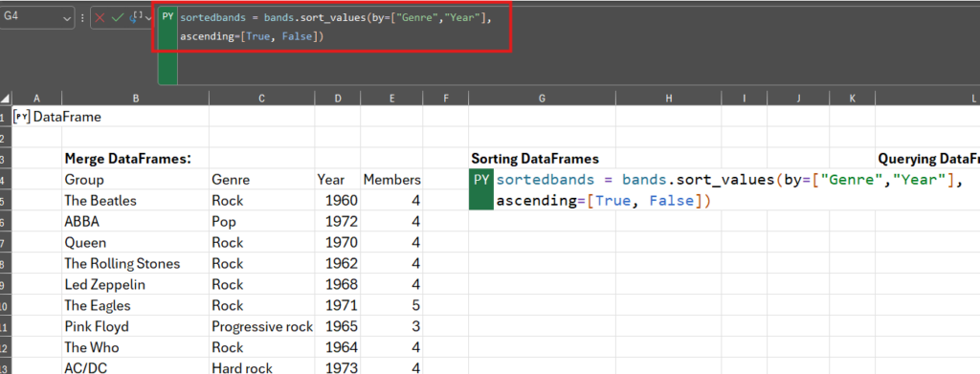Click the 'Members' column title cell
Image resolution: width=980 pixels, height=374 pixels.
point(391,180)
